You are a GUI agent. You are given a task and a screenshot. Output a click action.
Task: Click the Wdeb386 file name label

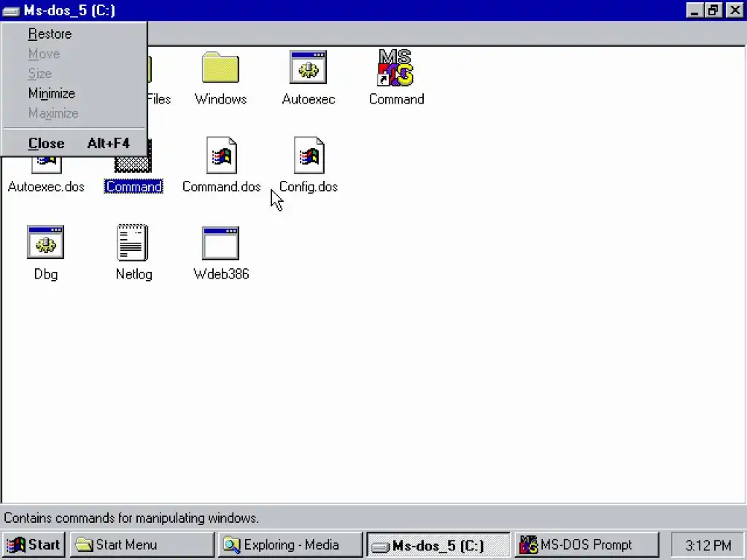coord(221,274)
